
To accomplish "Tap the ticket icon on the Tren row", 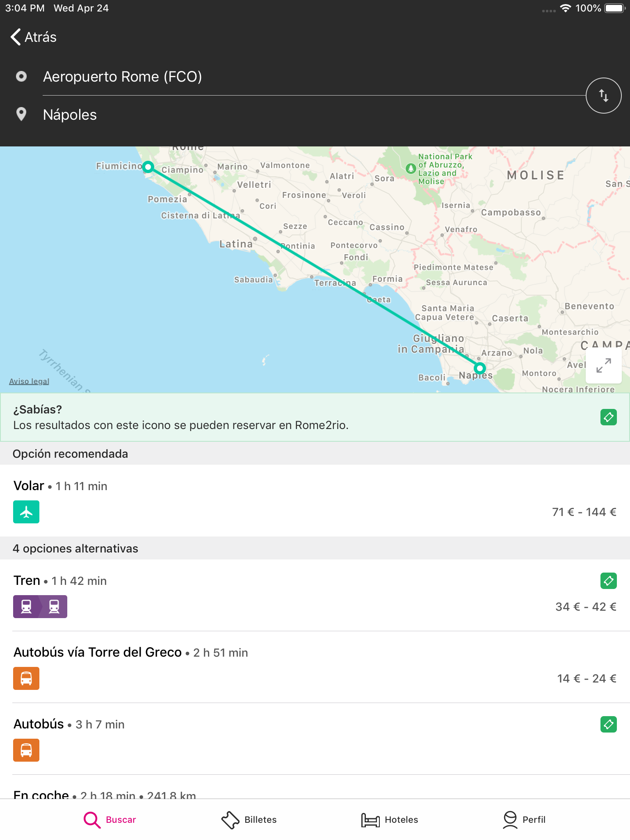I will 609,581.
